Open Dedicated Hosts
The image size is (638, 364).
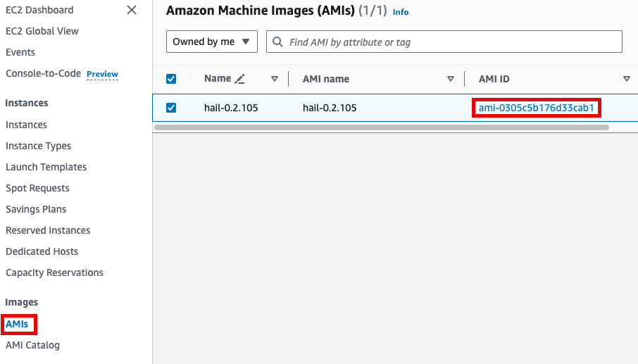point(42,251)
